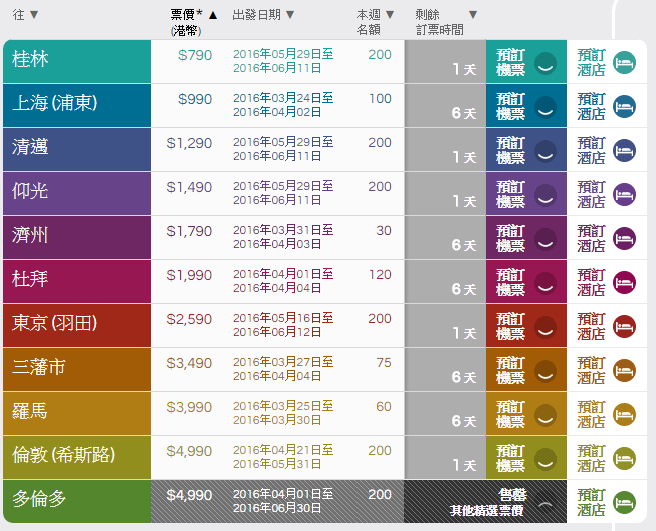Click 預訂機票 for 桂林 flight

[x=511, y=62]
